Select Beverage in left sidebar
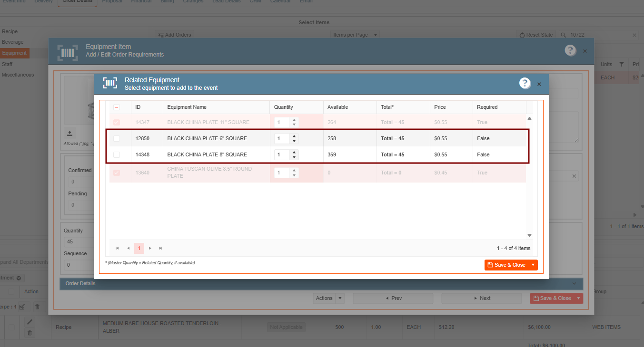The width and height of the screenshot is (644, 347). click(x=12, y=42)
